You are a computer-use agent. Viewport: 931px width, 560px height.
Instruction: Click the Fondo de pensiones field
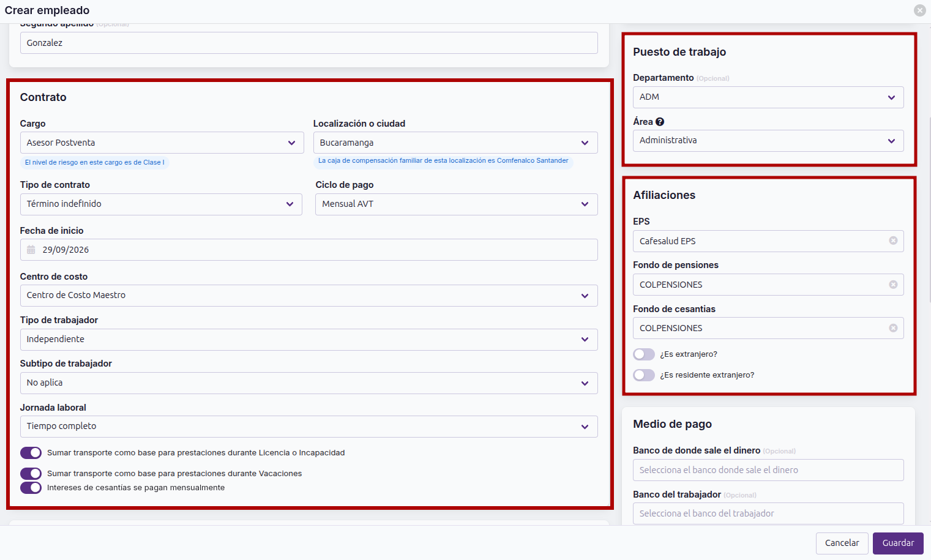click(768, 285)
